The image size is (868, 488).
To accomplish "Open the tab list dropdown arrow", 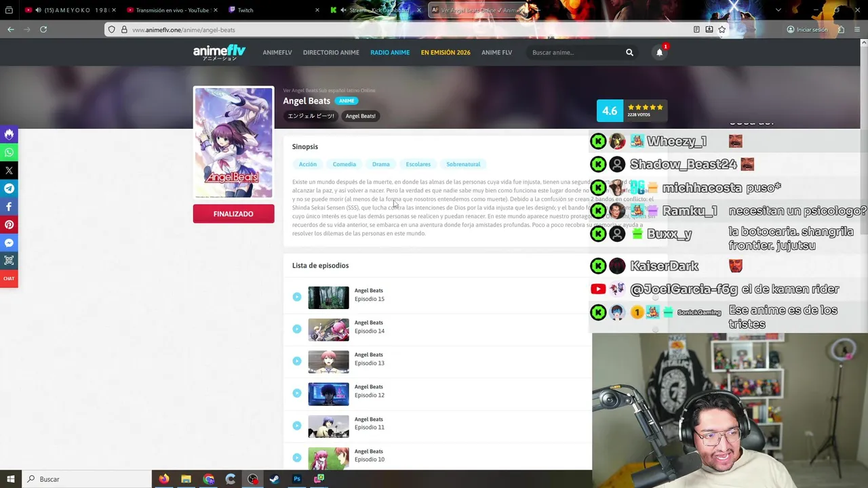I will coord(778,10).
